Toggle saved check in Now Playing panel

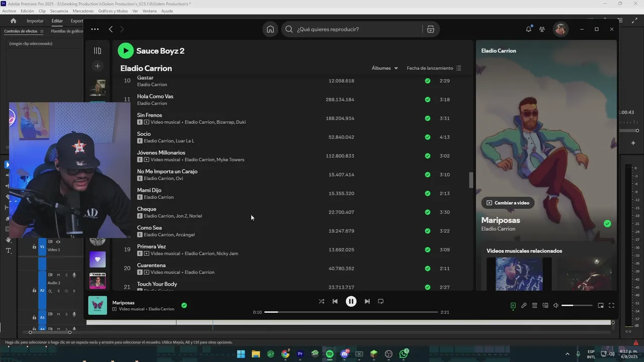(x=607, y=224)
